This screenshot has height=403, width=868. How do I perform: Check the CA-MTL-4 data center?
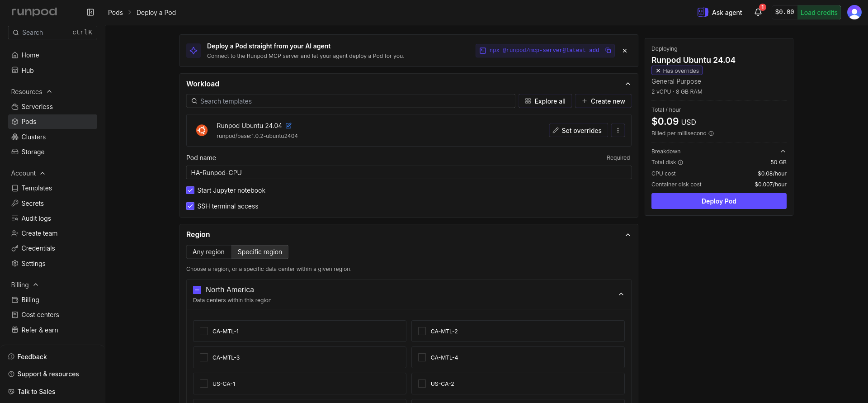(x=422, y=358)
